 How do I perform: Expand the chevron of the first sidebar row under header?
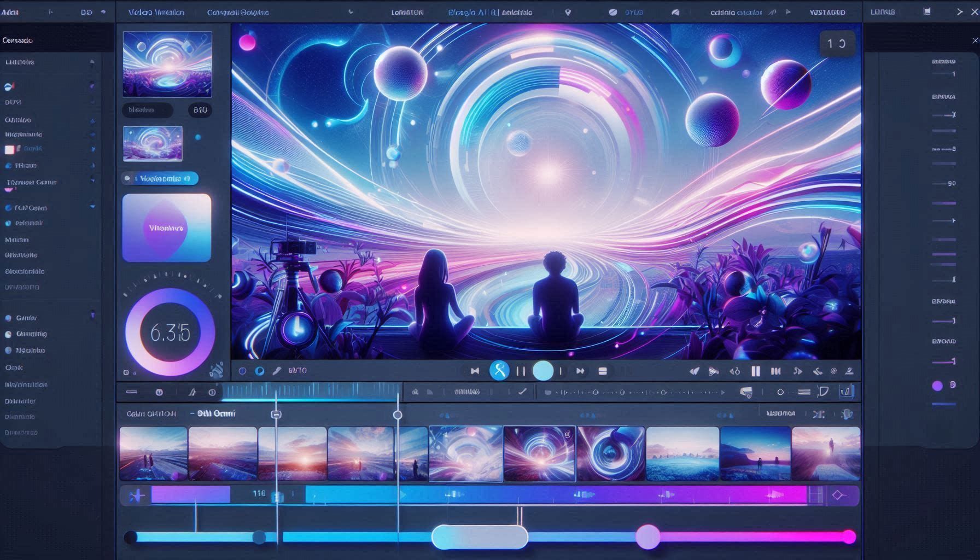click(92, 63)
